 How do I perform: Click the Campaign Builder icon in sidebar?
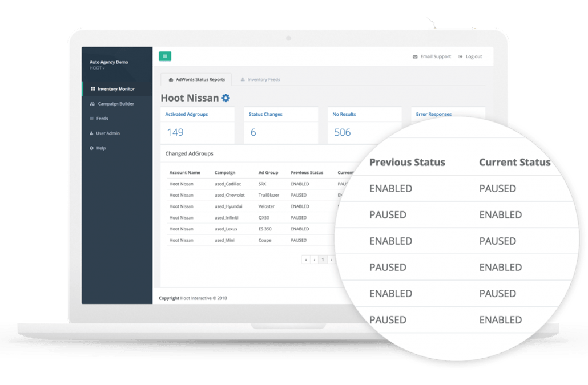[92, 104]
